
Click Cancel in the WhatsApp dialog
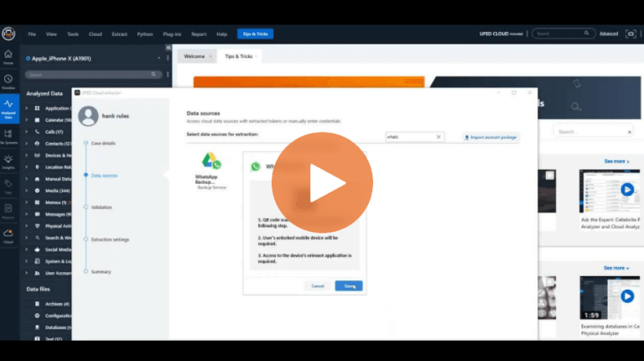318,285
